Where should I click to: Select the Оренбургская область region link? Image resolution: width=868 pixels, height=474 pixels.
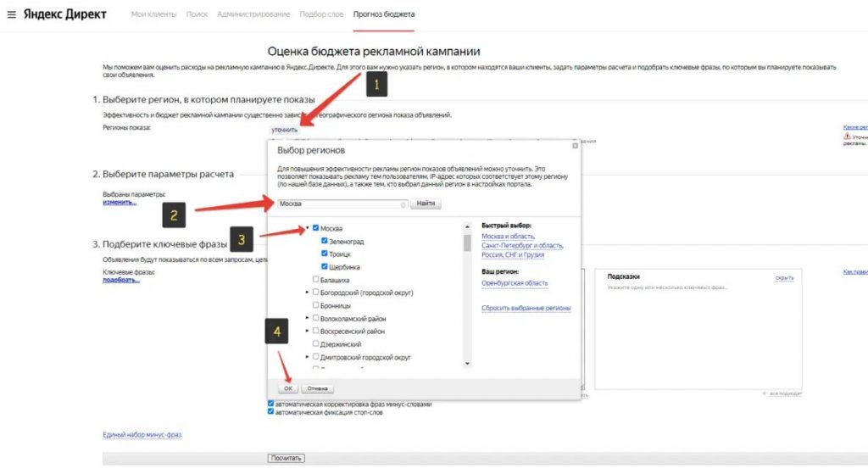pos(515,283)
